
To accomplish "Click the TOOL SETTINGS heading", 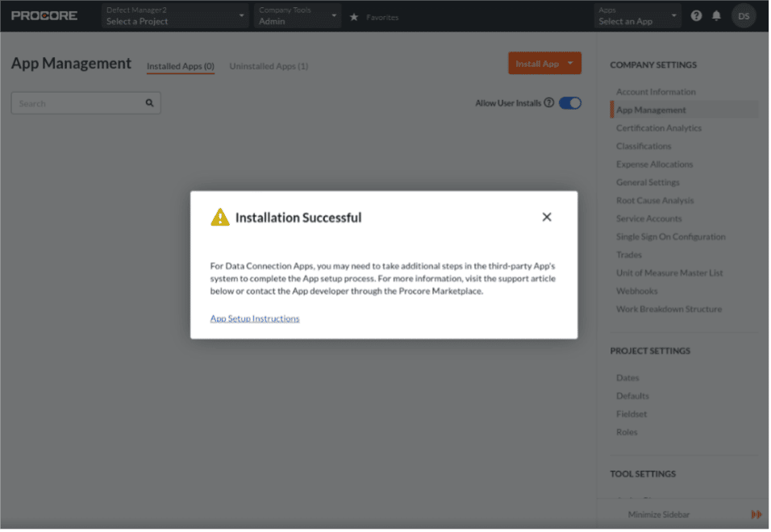I will coord(644,475).
